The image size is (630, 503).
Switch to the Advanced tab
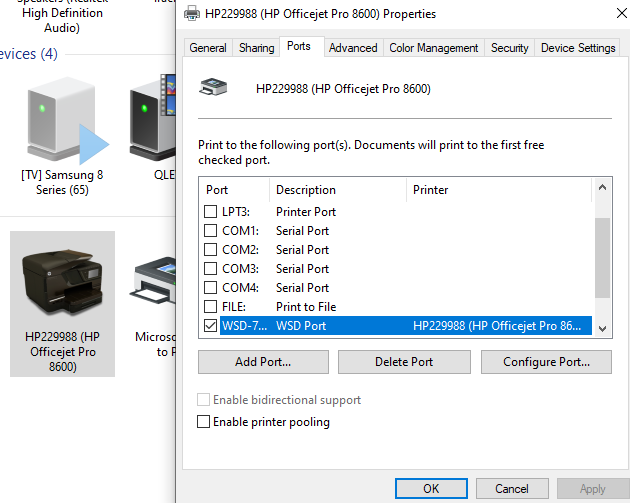coord(353,48)
